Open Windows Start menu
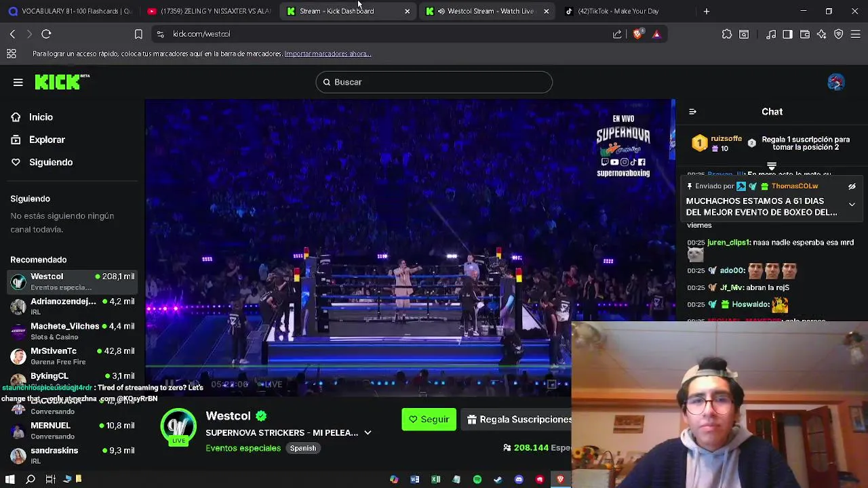Viewport: 868px width, 488px height. click(x=10, y=479)
